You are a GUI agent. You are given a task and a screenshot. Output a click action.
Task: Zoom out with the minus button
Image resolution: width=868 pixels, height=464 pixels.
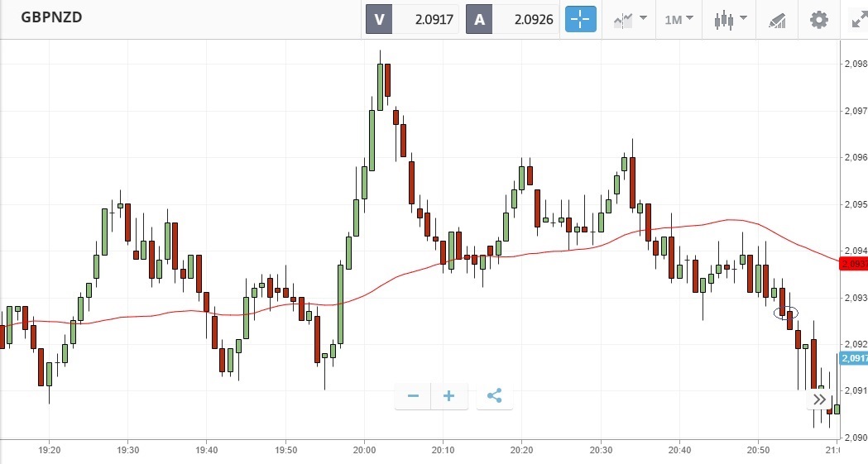[x=413, y=396]
